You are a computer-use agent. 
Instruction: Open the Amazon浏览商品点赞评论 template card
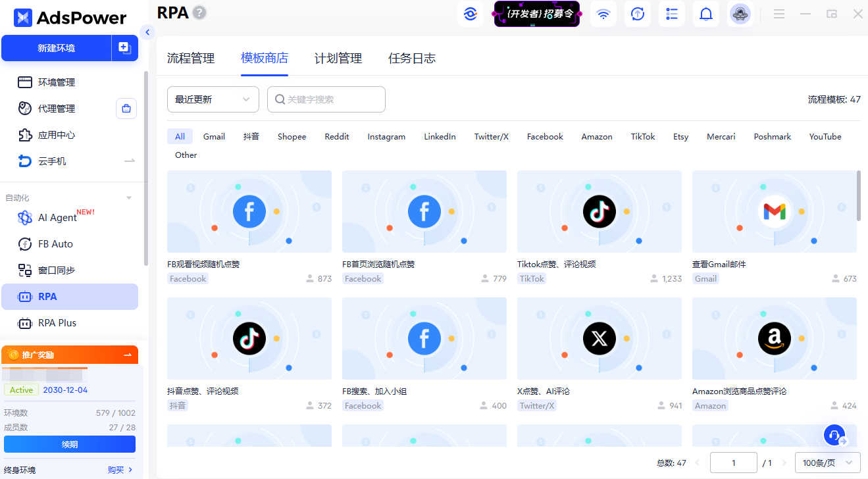point(775,353)
